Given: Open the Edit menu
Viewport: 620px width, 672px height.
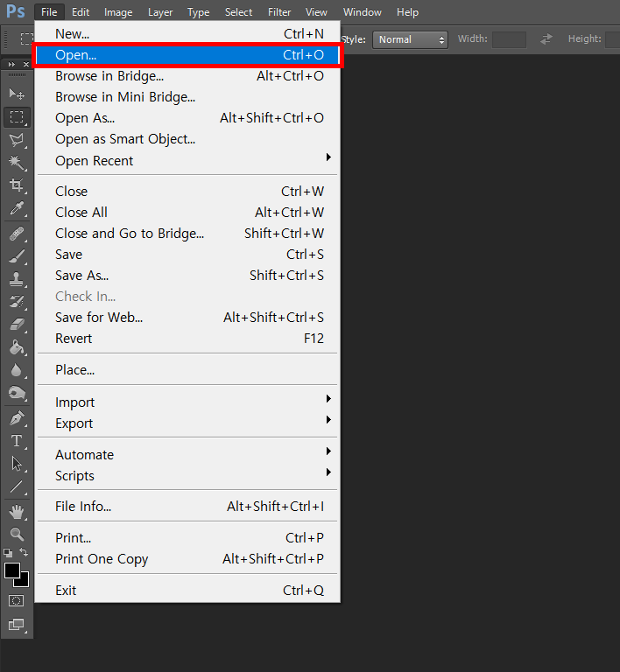Looking at the screenshot, I should pos(81,12).
